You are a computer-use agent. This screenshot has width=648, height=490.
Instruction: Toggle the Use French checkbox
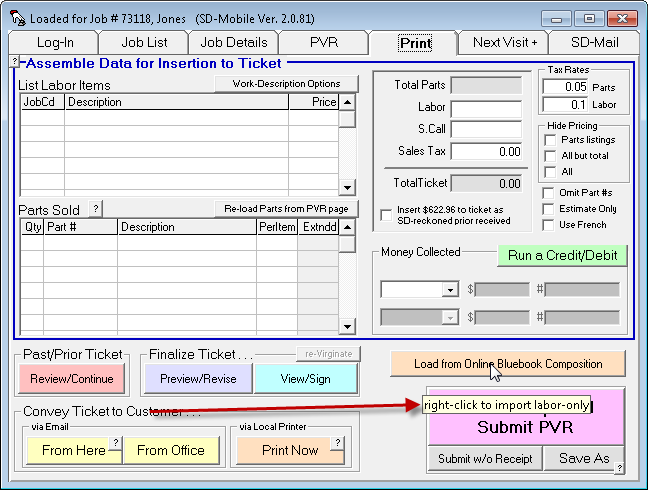pyautogui.click(x=550, y=225)
